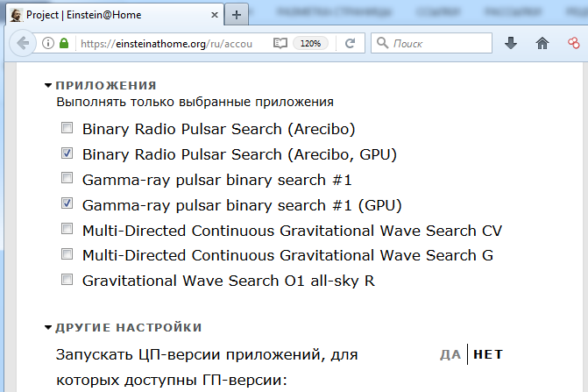This screenshot has height=392, width=588.
Task: Uncheck Binary Radio Pulsar Search (Arecibo, GPU)
Action: [67, 153]
